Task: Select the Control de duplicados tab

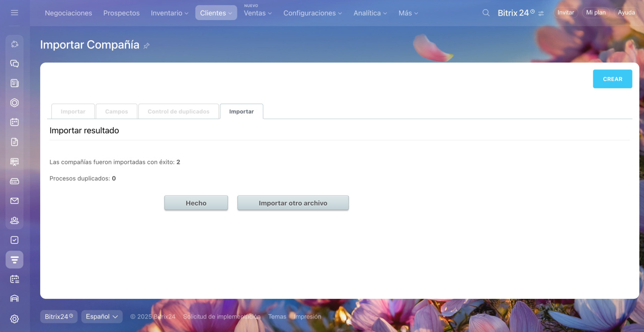Action: 179,112
